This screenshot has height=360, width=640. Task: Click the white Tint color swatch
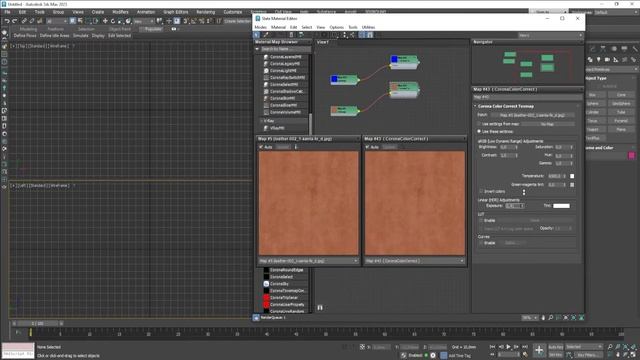pos(561,206)
